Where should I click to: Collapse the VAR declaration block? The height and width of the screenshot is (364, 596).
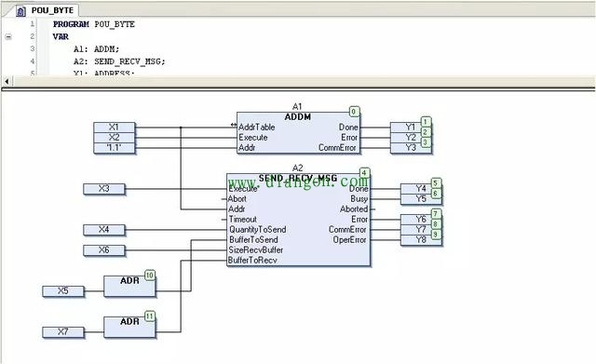point(8,37)
